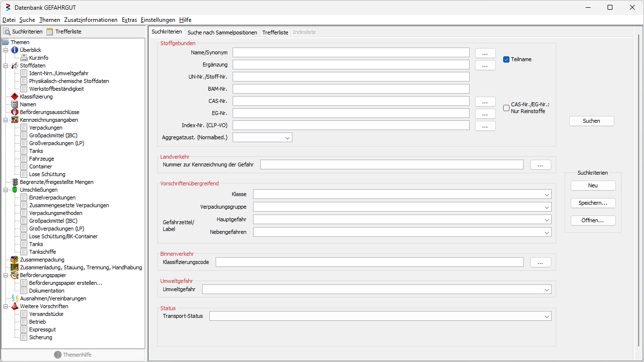644x362 pixels.
Task: Open the Zusammenpackung package icon
Action: [15, 260]
